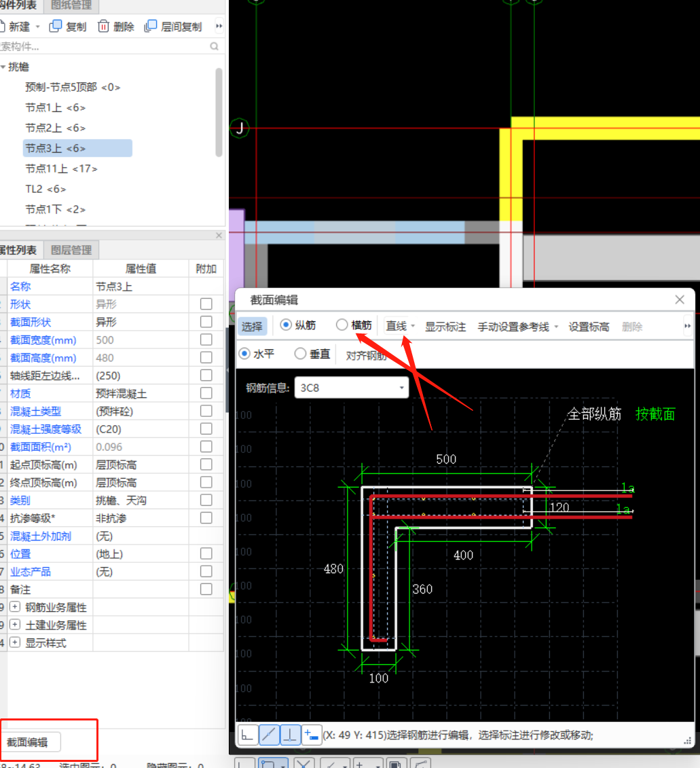Click the component search input field
700x768 pixels.
[x=104, y=47]
